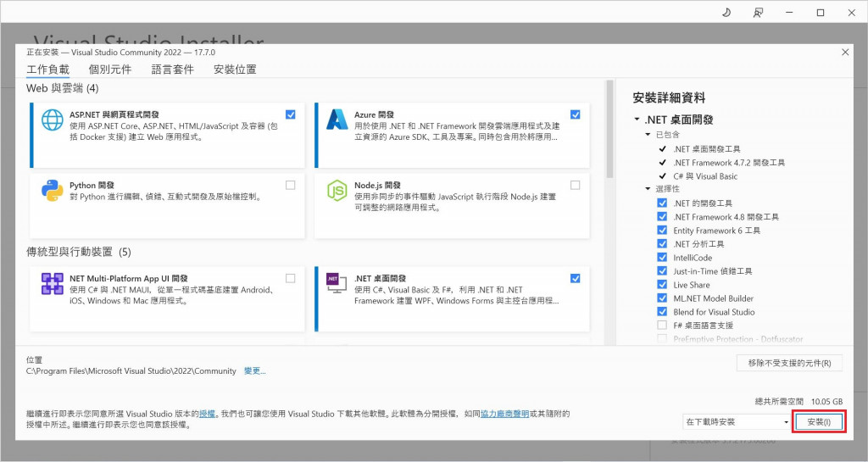Click the .NET desktop development icon
This screenshot has height=462, width=868.
[x=336, y=283]
